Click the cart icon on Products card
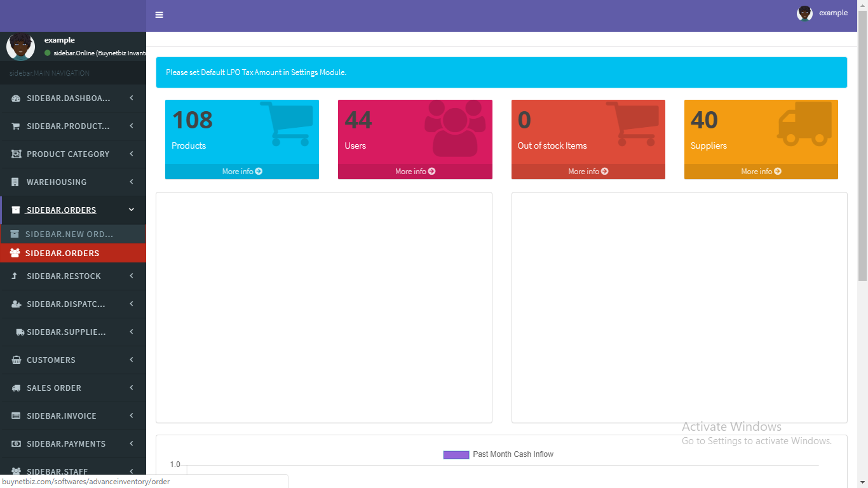This screenshot has height=488, width=868. pyautogui.click(x=287, y=123)
